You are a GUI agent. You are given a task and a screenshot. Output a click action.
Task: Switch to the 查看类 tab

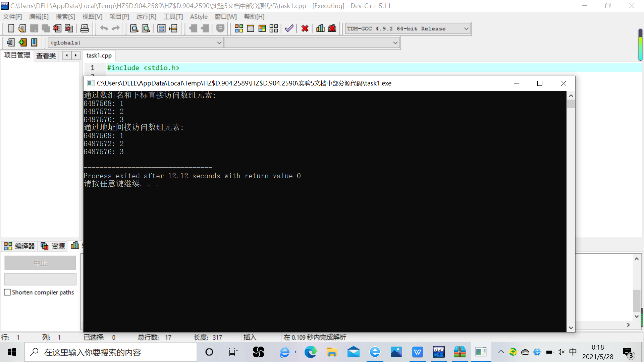[46, 56]
